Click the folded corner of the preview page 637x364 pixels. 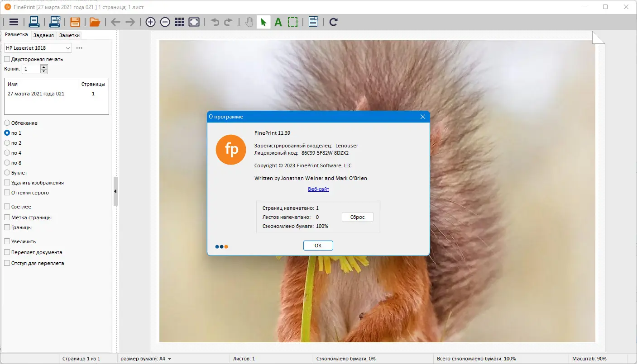click(x=599, y=38)
